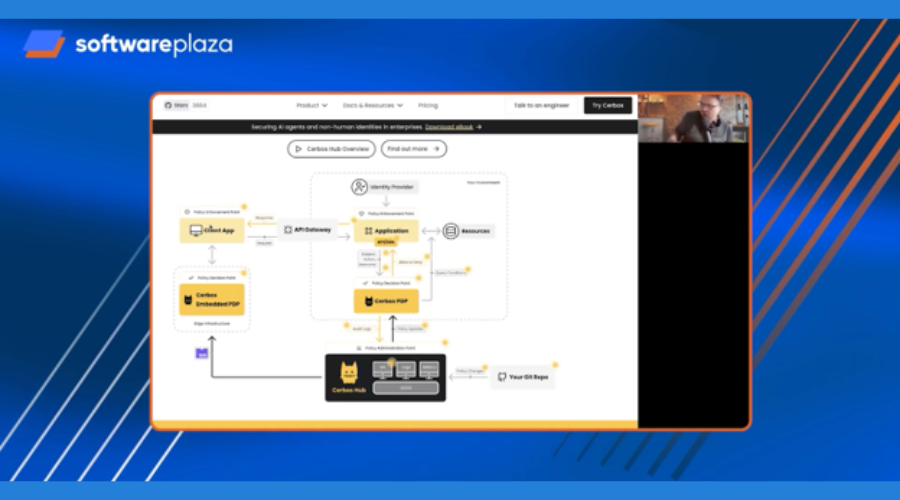Click the presenter webcam thumbnail
Screen dimensions: 900x500
point(693,119)
